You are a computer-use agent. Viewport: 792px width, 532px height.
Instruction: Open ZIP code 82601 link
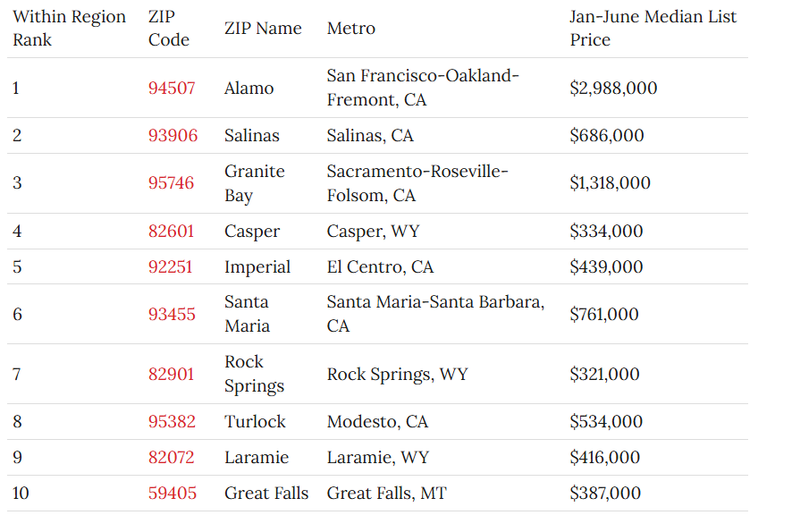(171, 231)
